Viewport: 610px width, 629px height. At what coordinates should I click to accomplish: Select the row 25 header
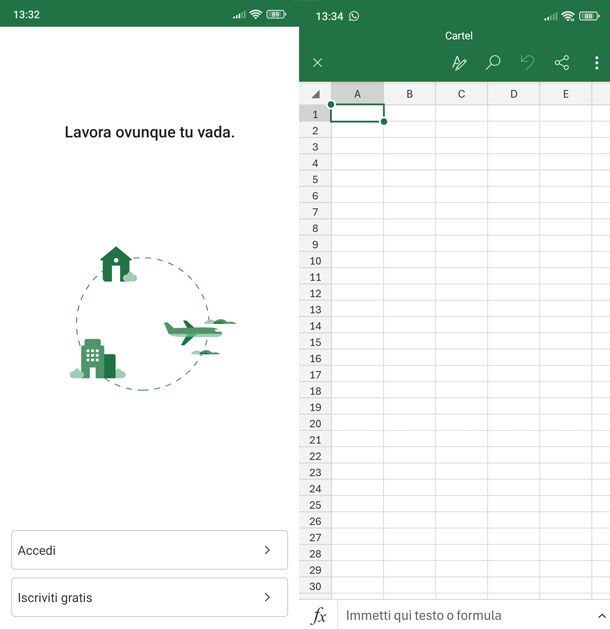point(315,505)
